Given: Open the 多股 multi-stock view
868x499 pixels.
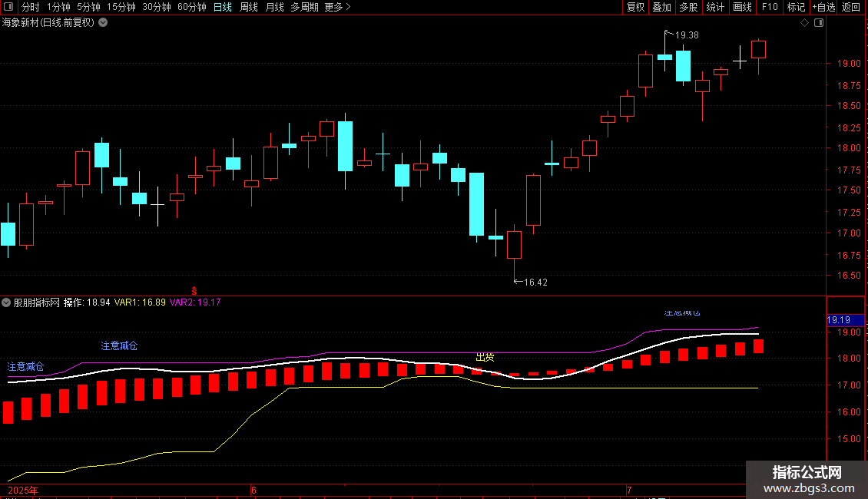Looking at the screenshot, I should [x=688, y=7].
